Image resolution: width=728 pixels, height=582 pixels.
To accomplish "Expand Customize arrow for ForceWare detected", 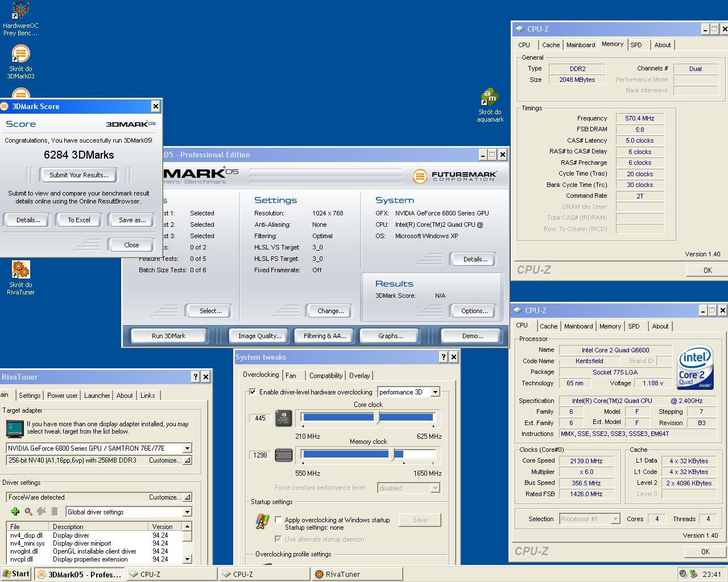I will (187, 497).
